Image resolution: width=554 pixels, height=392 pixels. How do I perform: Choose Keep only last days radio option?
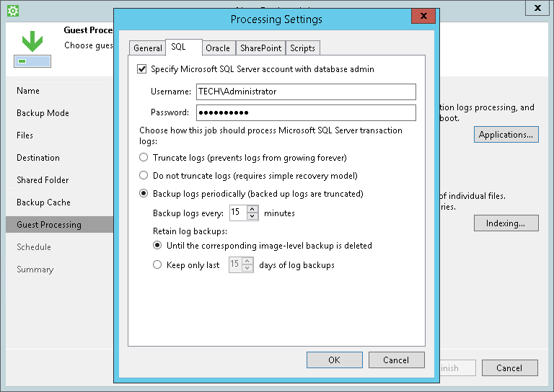157,264
